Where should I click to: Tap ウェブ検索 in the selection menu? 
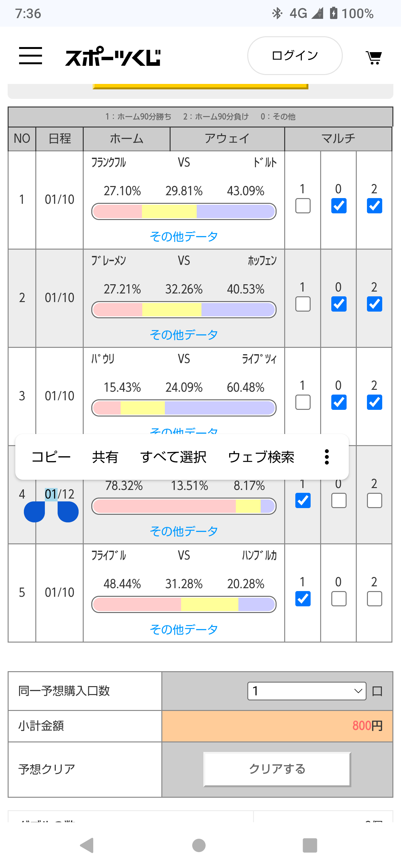pyautogui.click(x=261, y=457)
